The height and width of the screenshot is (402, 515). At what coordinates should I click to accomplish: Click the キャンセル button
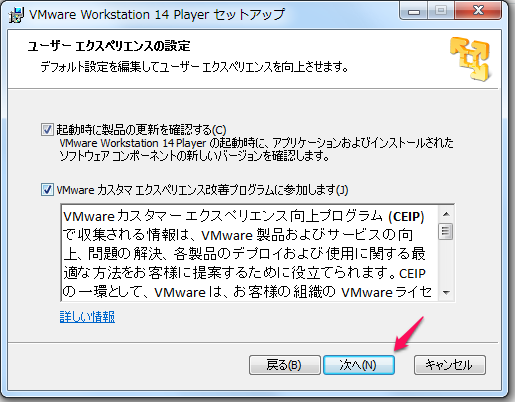tap(450, 365)
